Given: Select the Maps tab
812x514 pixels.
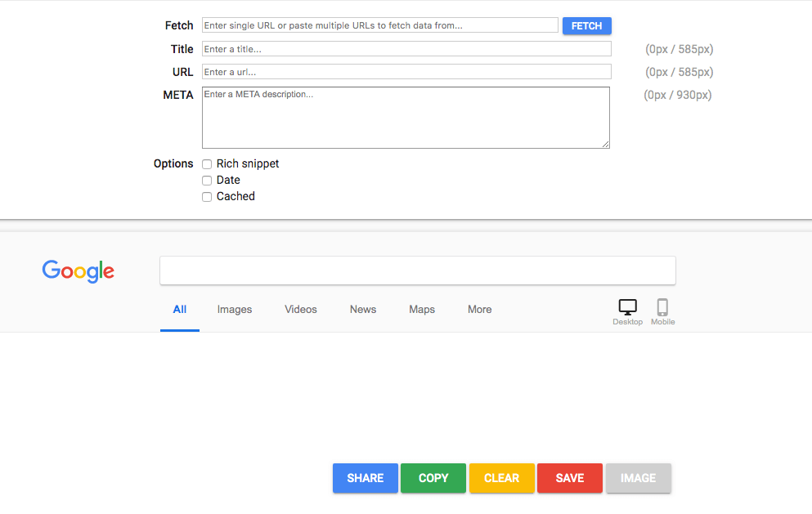Looking at the screenshot, I should (x=421, y=309).
